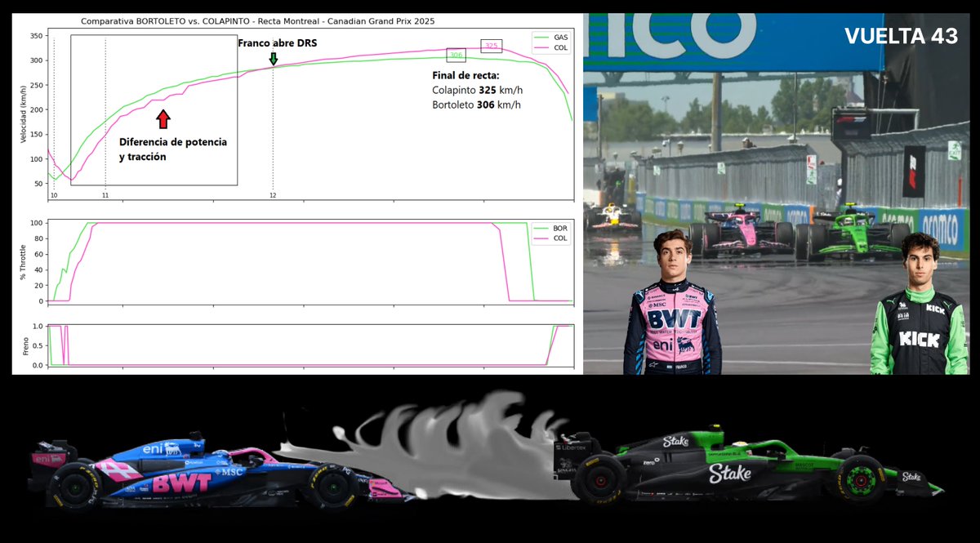Viewport: 980px width, 543px height.
Task: Select the boxed '306' speed label
Action: [x=457, y=56]
